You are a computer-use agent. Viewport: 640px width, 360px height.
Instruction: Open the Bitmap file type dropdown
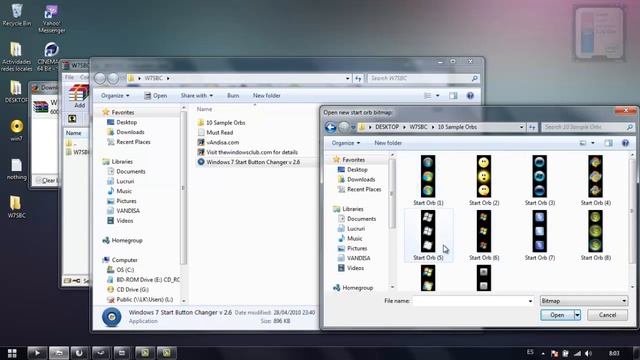pos(584,301)
